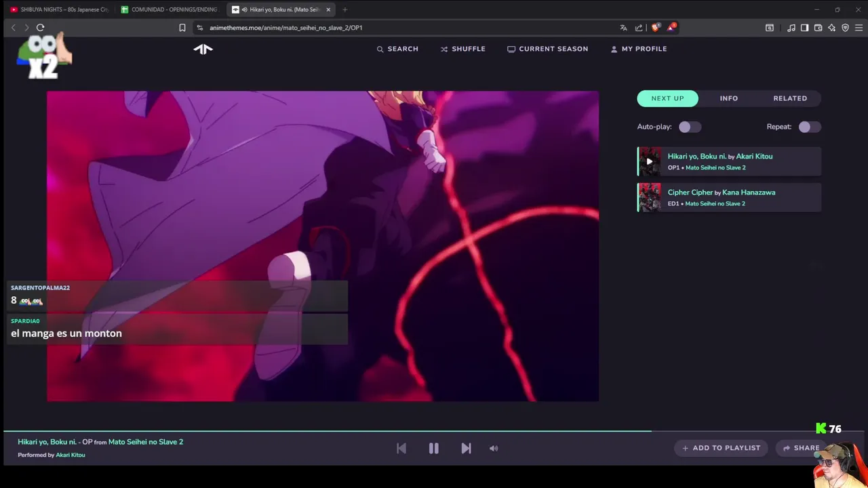This screenshot has height=488, width=868.
Task: Open Mato Seihei no Slave 2 in bottom bar
Action: (x=146, y=442)
